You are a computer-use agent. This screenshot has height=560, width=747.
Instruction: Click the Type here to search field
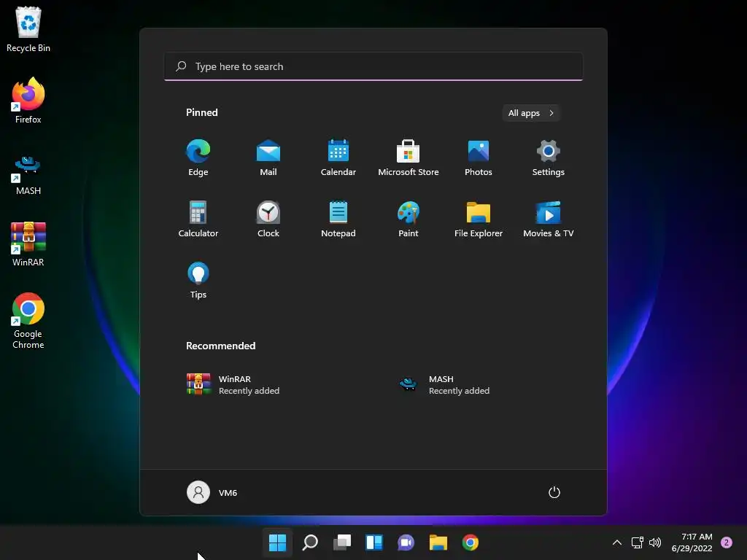pos(373,66)
